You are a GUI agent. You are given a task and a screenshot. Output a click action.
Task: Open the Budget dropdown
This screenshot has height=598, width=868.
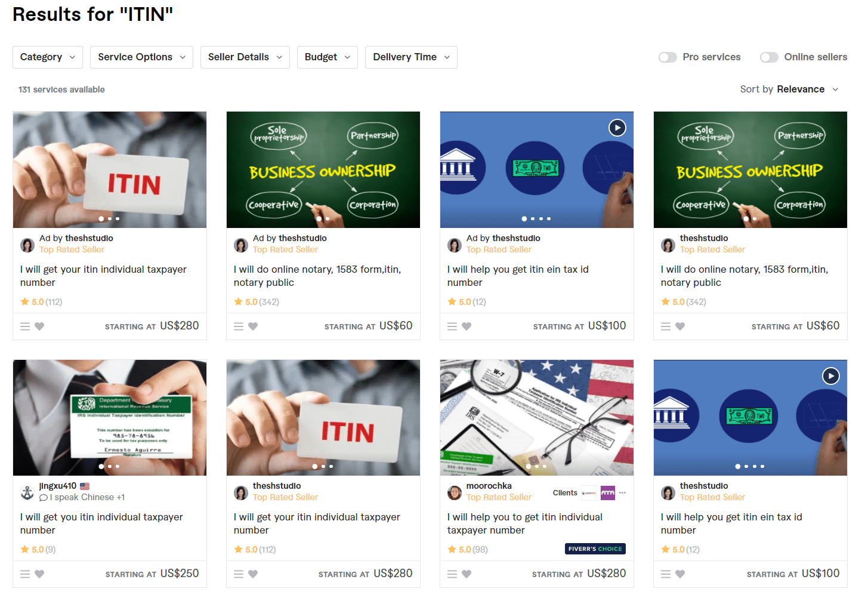pyautogui.click(x=328, y=57)
